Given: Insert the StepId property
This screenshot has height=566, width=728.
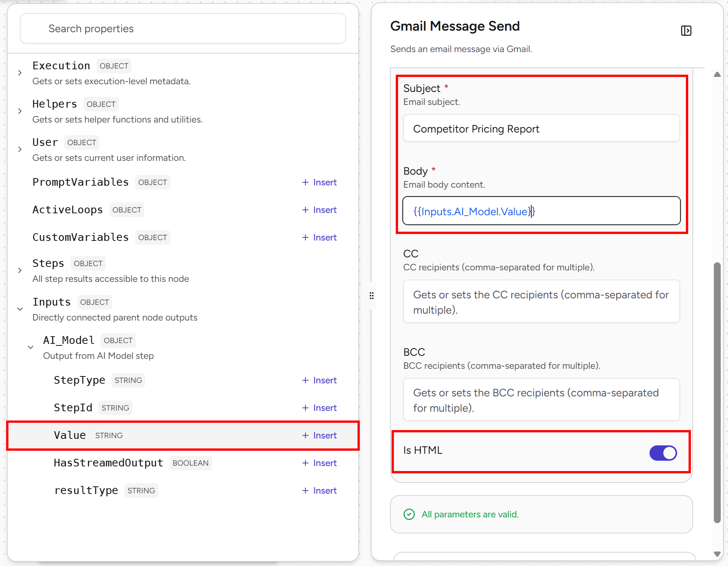Looking at the screenshot, I should (x=319, y=408).
